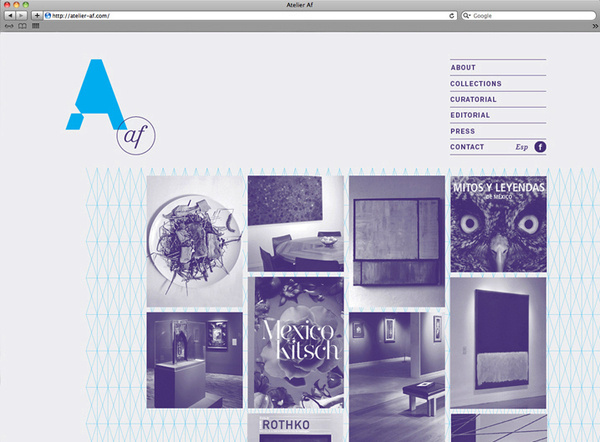Open the Reading List glasses icon

(x=9, y=26)
